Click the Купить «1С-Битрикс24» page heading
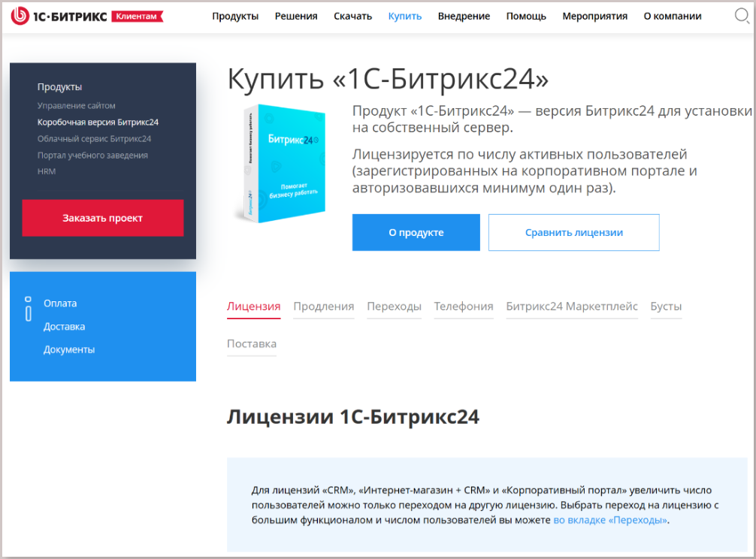 point(388,79)
